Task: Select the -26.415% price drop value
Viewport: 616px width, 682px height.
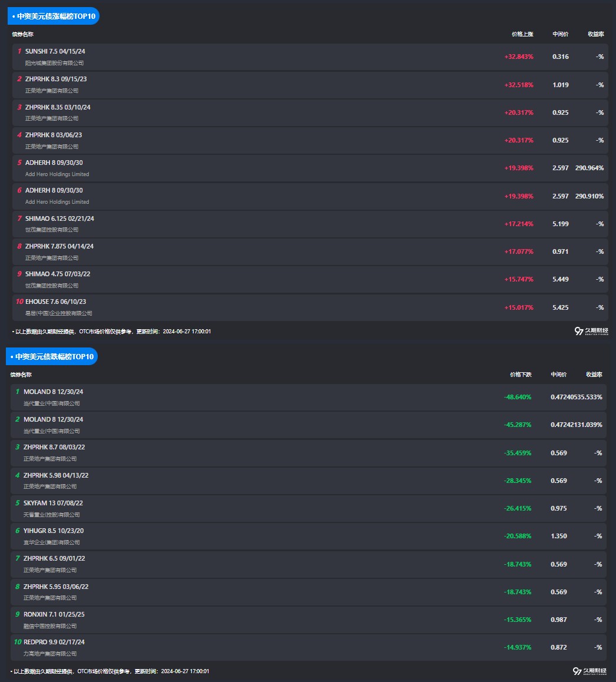Action: click(x=517, y=508)
